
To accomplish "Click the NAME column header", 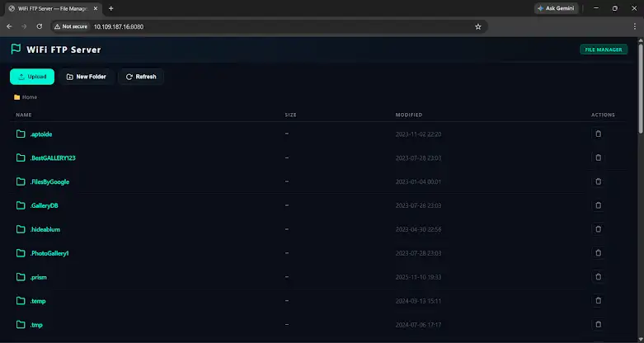I will 23,115.
